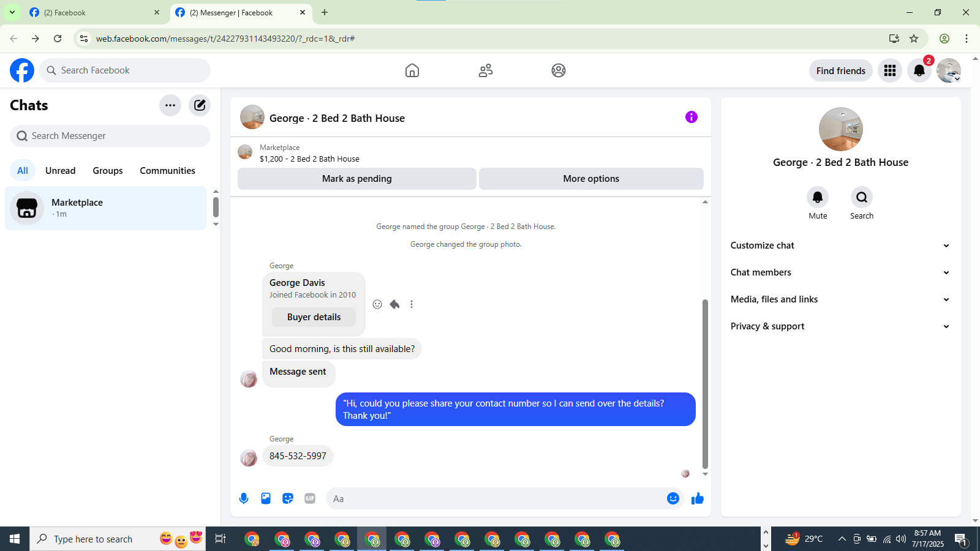The width and height of the screenshot is (980, 551).
Task: Send a thumbs-up like
Action: click(698, 498)
